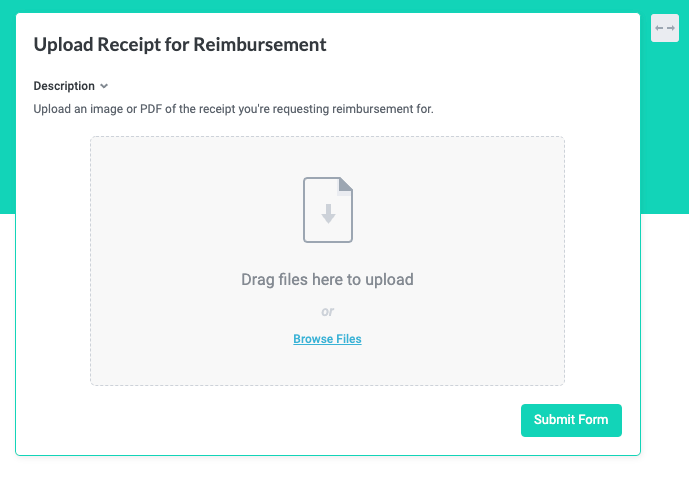Screen dimensions: 689x480
Task: Click the left-pointing arrow in the width toggle
Action: [659, 28]
